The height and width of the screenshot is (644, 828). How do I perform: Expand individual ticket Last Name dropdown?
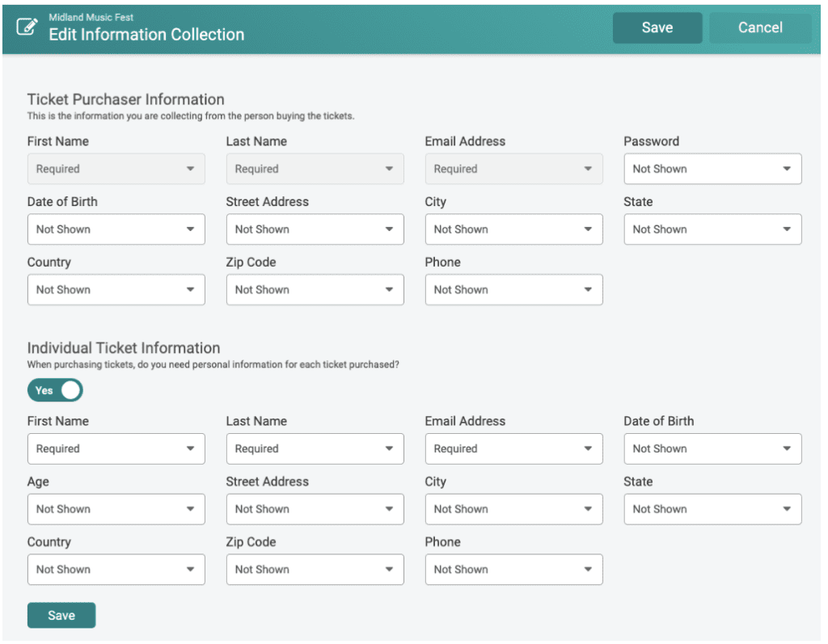315,448
